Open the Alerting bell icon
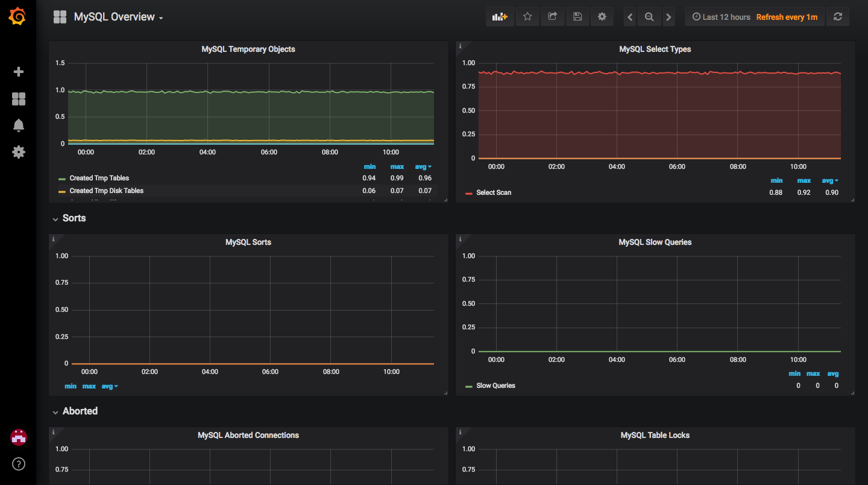 coord(19,125)
